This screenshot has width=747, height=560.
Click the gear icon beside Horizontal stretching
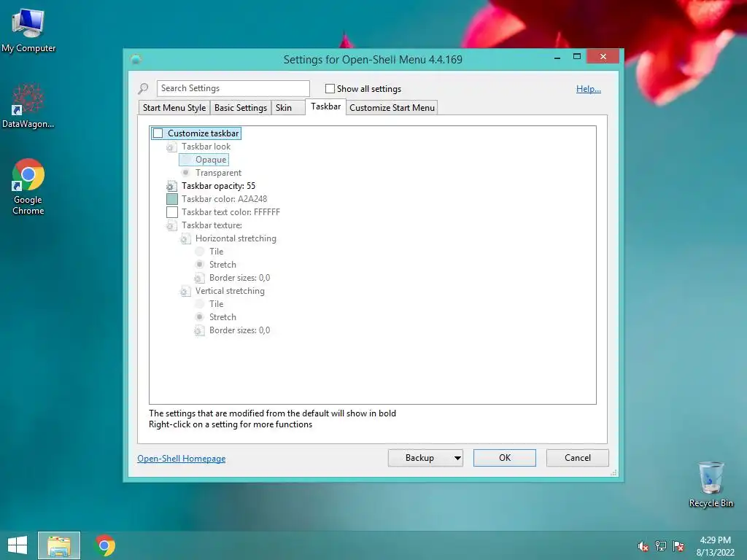(185, 239)
